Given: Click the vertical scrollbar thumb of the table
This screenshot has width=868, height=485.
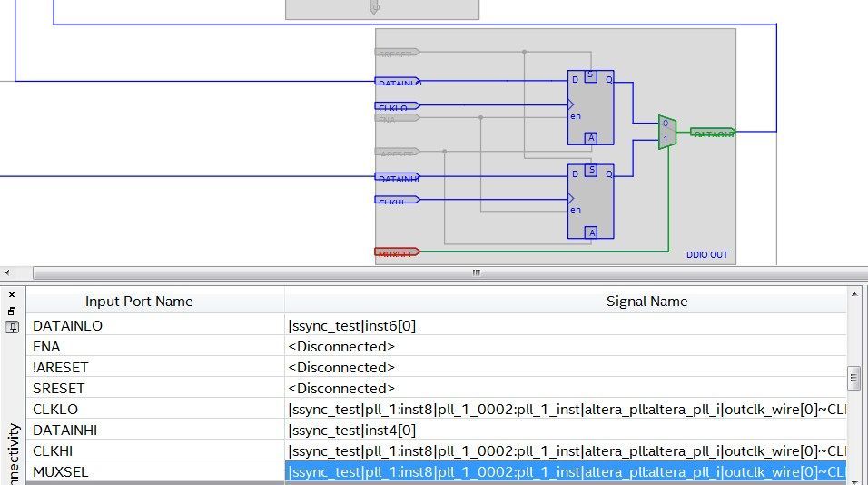Looking at the screenshot, I should [x=854, y=378].
